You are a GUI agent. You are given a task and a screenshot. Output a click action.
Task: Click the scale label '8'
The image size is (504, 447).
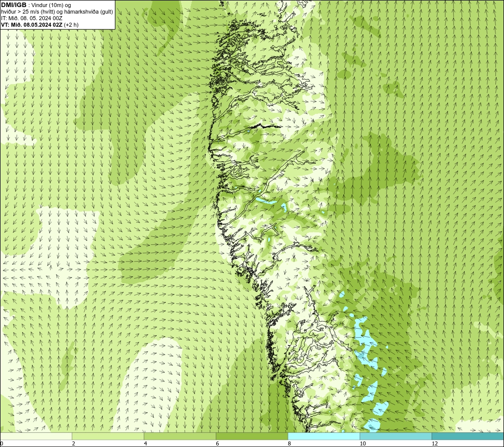(x=290, y=443)
